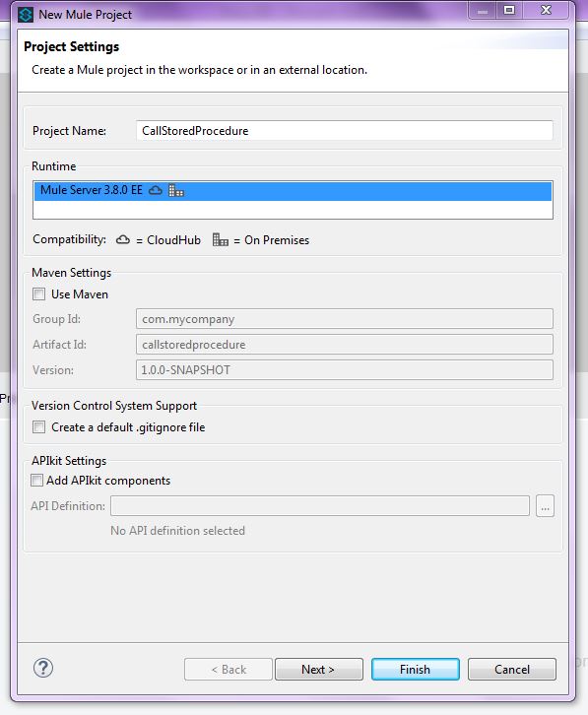This screenshot has height=715, width=588.
Task: Click the '= CloudHub' legend text
Action: click(168, 240)
